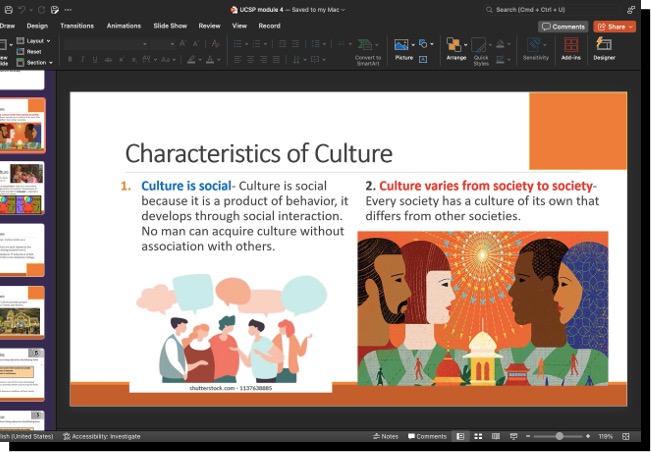
Task: Toggle the Notes pane
Action: (x=386, y=437)
